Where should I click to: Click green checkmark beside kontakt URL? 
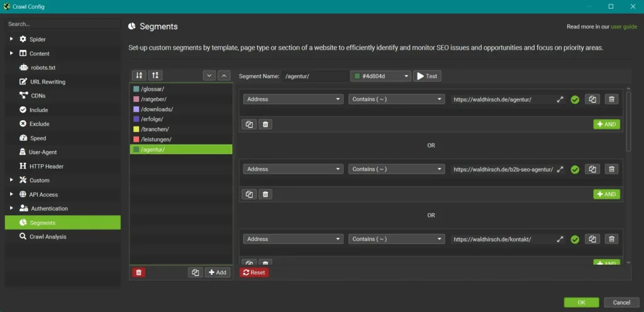(575, 239)
